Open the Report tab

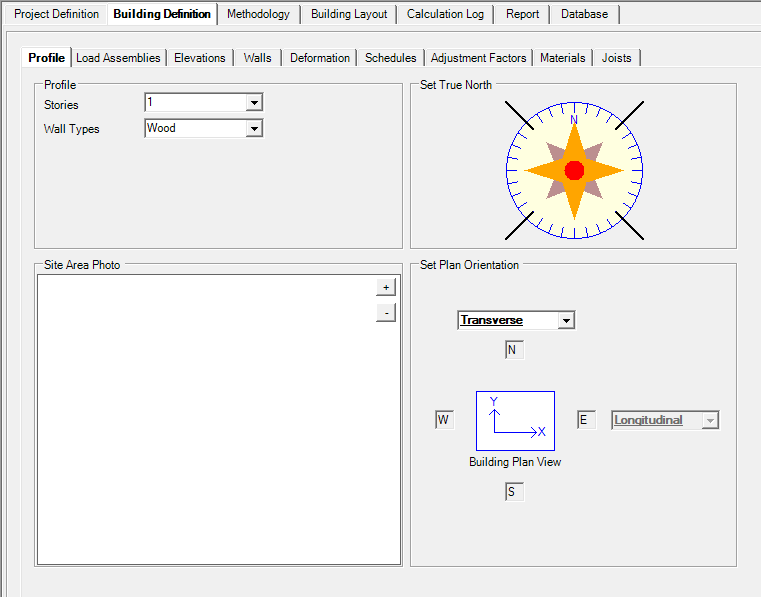522,14
